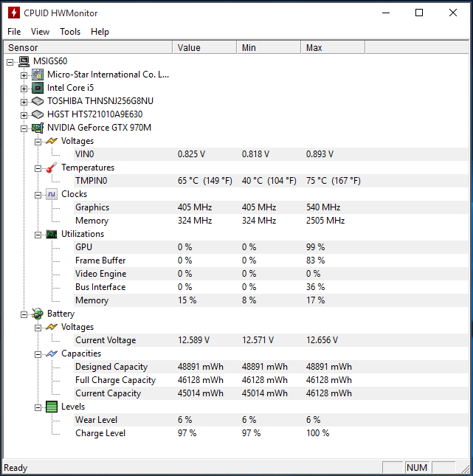Click the MSIGS60 computer icon

click(x=24, y=61)
